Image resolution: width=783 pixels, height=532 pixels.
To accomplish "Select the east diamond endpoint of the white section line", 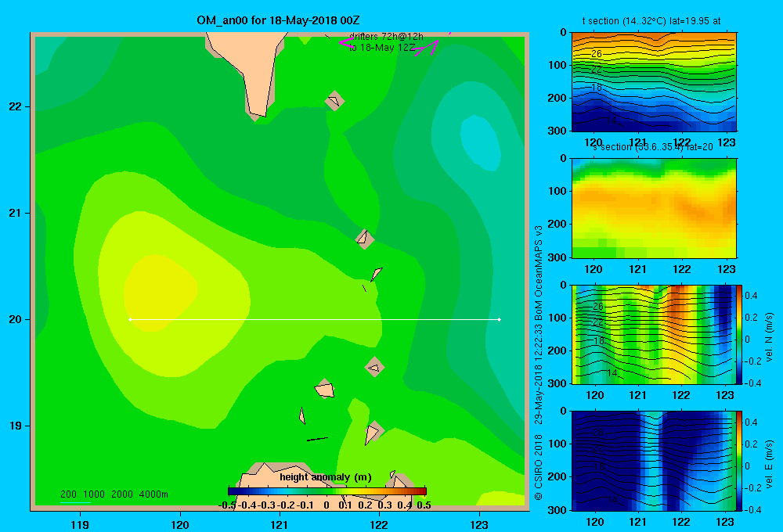I will pos(500,319).
